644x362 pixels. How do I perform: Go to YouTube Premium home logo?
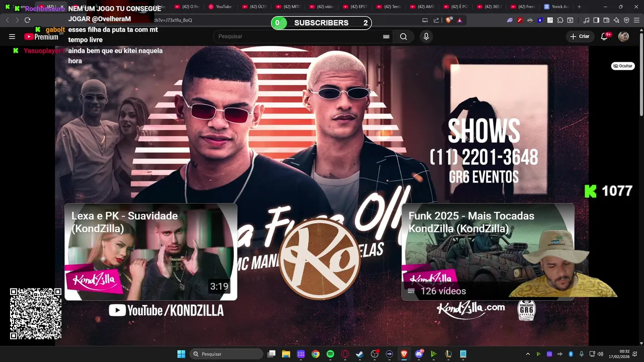(x=41, y=36)
